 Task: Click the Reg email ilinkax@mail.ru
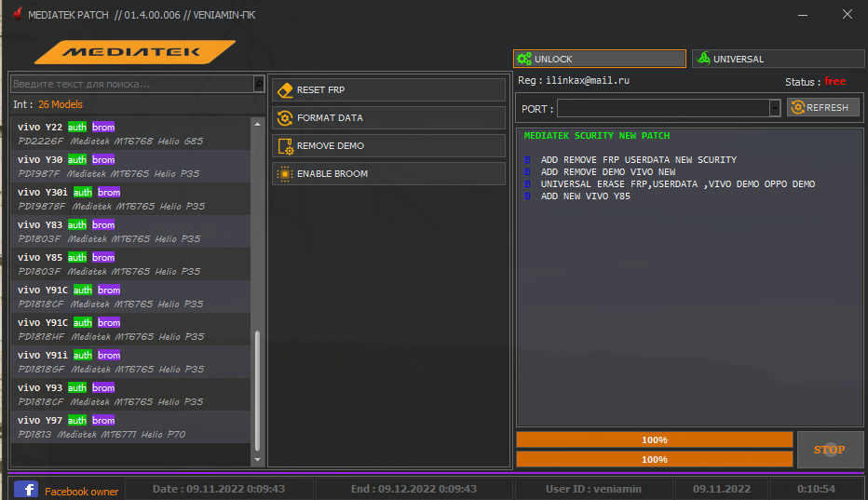point(588,80)
